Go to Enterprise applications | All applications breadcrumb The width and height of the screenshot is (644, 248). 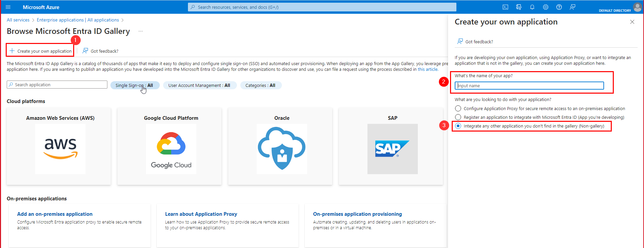(78, 20)
